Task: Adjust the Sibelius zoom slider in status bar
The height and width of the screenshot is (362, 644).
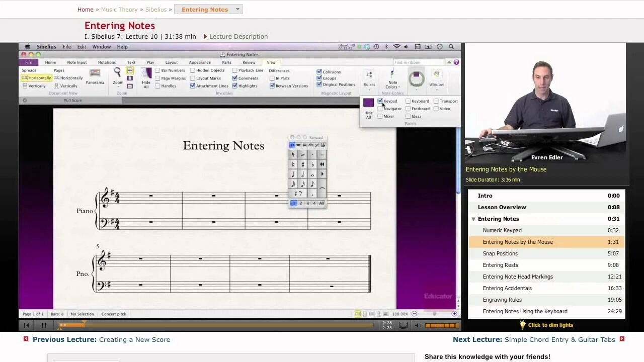Action: click(x=434, y=314)
